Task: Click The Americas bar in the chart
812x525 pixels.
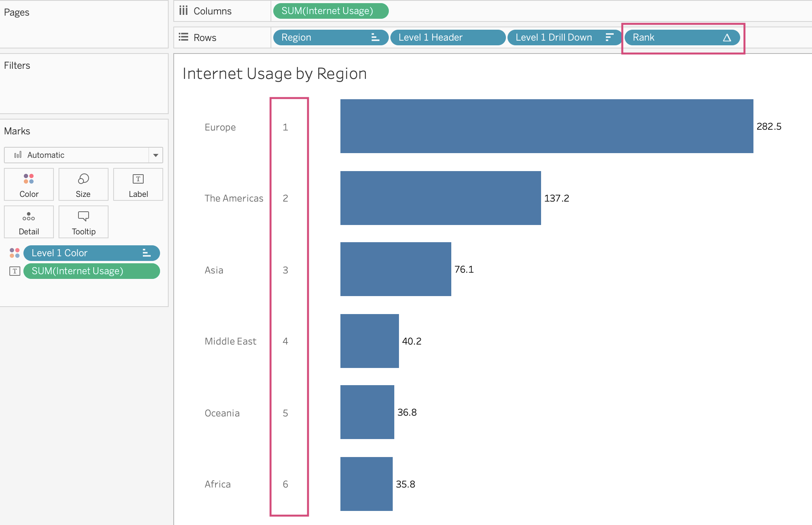Action: click(x=440, y=198)
